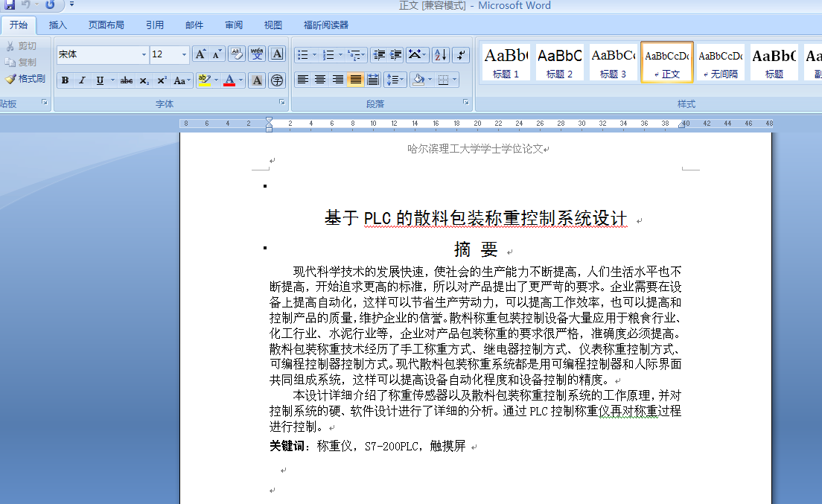Toggle subscript formatting
Screen dimensions: 822x504
click(144, 80)
